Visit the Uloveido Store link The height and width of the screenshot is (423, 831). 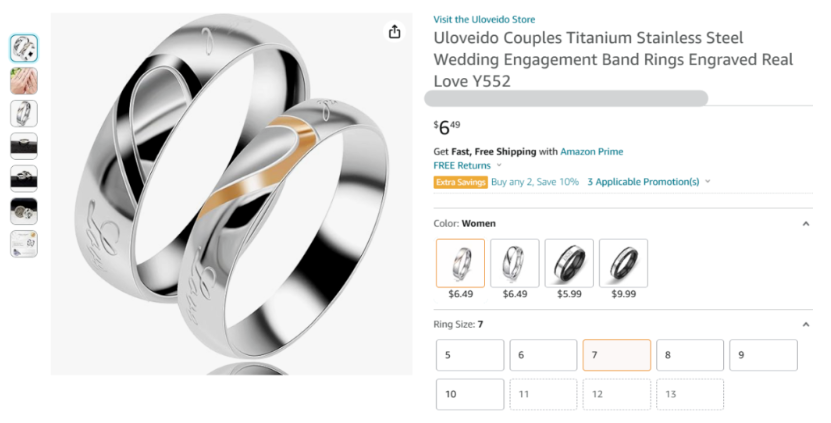tap(484, 19)
